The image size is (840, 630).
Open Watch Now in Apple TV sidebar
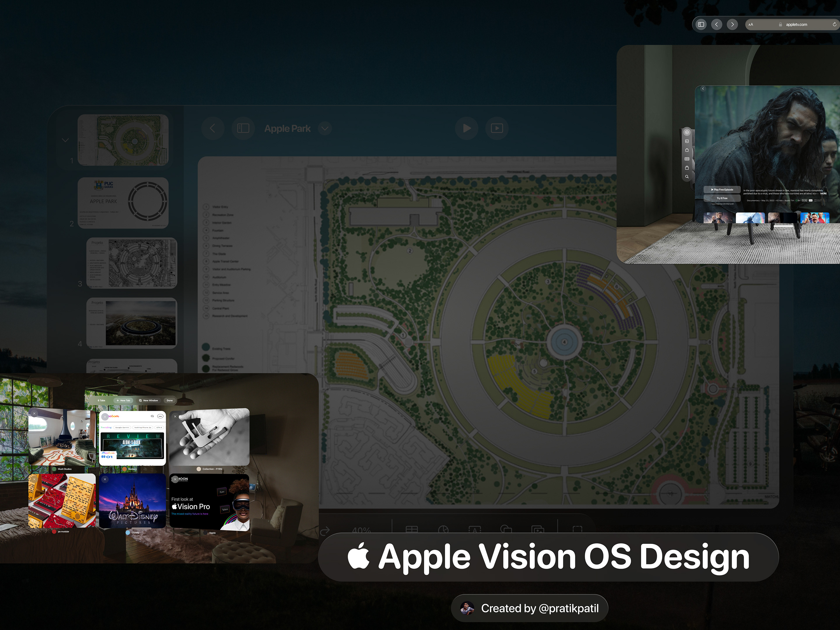tap(687, 132)
